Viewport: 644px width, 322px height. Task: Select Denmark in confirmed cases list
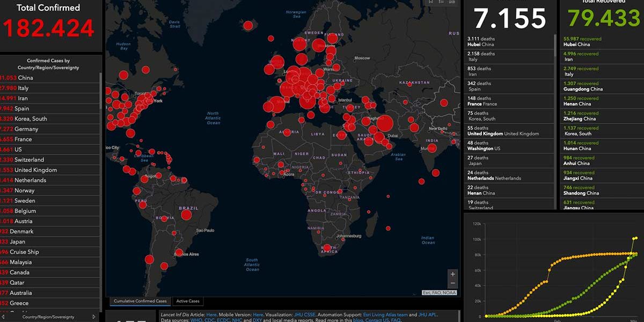pos(50,231)
